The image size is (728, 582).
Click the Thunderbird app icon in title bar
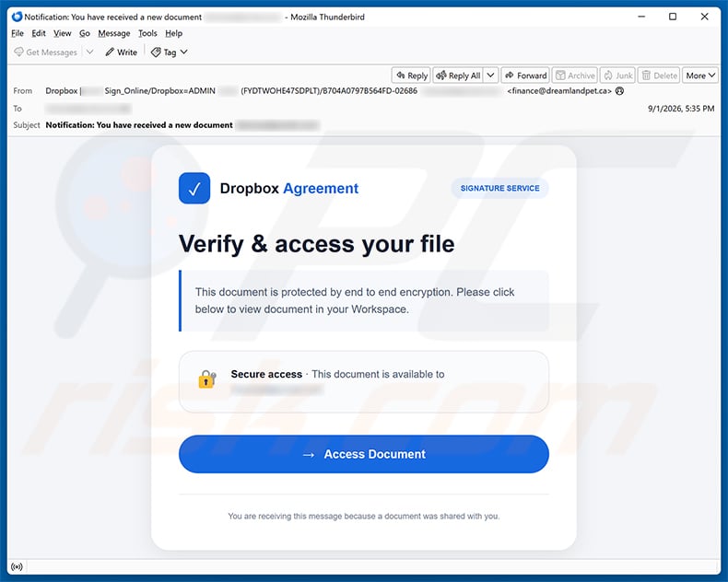pos(18,17)
